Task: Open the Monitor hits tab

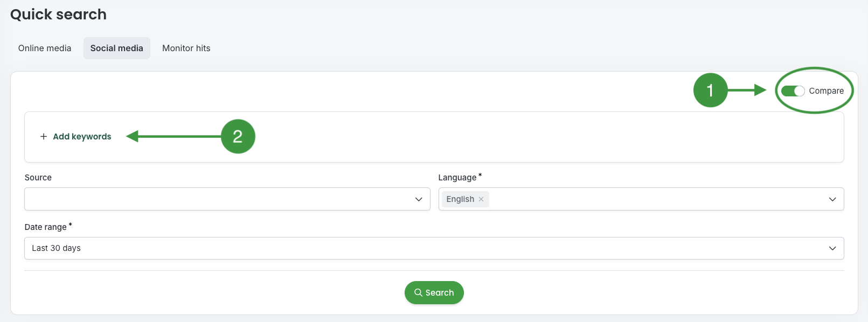Action: click(x=186, y=48)
